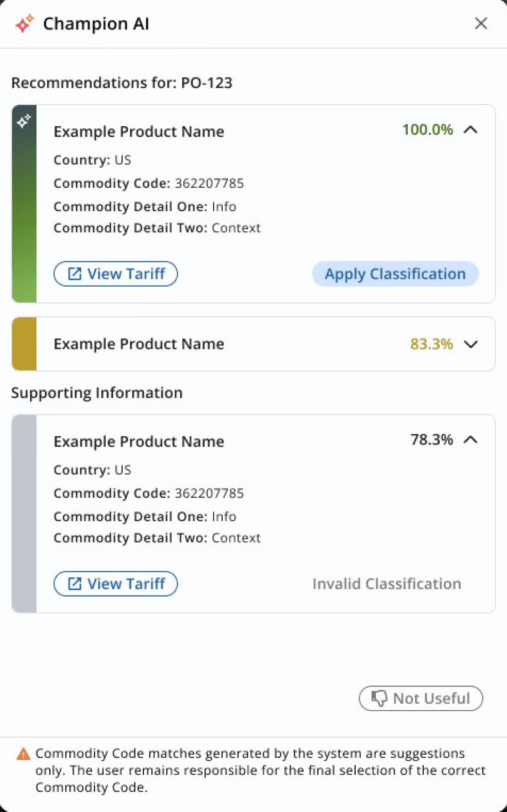This screenshot has width=507, height=812.
Task: Select the 83.3% Example Product Name row
Action: tap(139, 344)
